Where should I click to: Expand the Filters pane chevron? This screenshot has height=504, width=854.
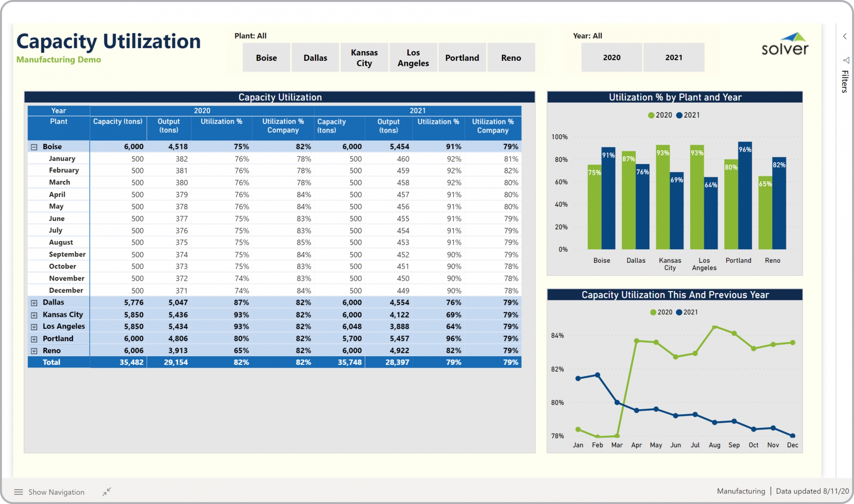coord(845,36)
